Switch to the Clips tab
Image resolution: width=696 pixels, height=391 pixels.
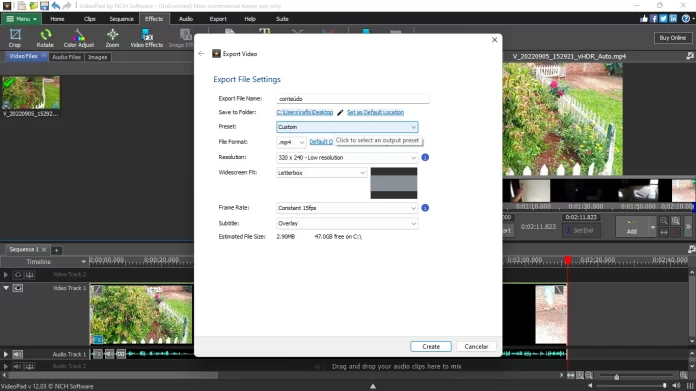coord(90,19)
